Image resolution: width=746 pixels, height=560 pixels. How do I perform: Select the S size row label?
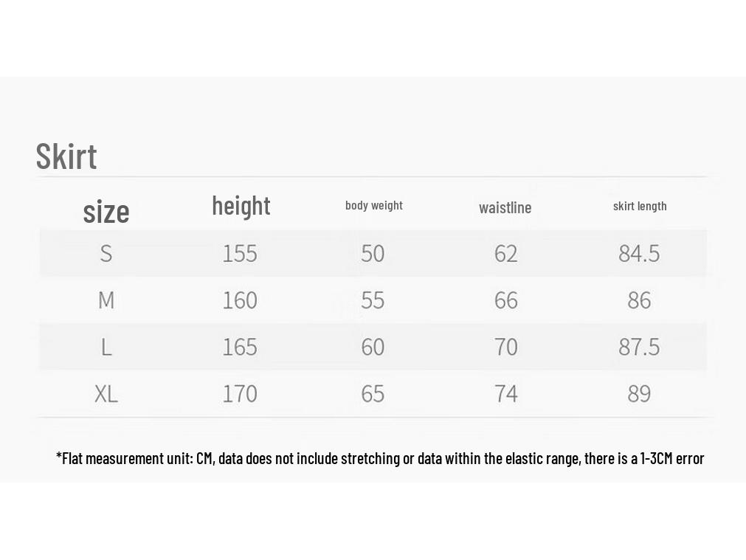pyautogui.click(x=106, y=253)
